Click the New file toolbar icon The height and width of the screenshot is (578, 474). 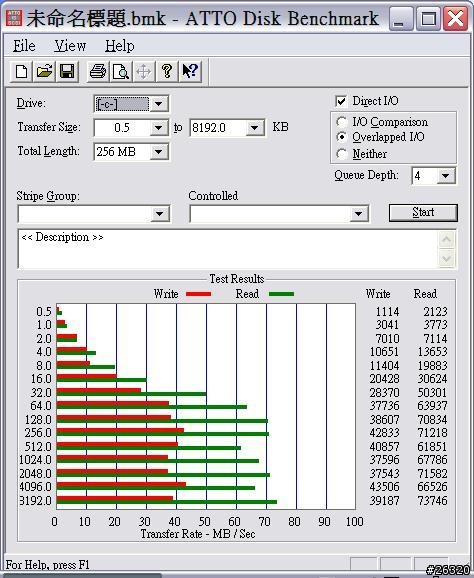tap(21, 71)
